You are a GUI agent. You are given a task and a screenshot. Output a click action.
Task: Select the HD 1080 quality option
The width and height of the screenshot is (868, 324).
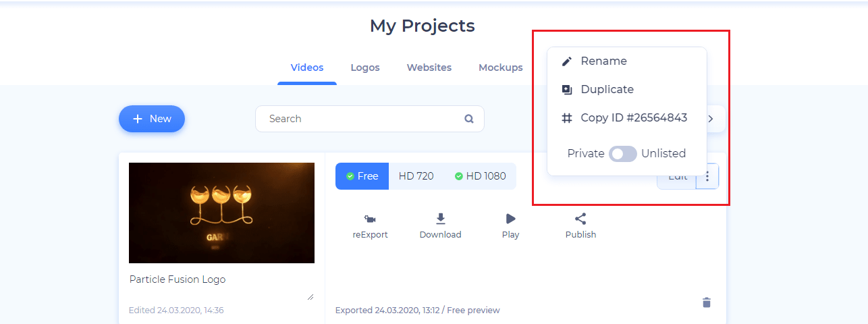click(x=480, y=176)
